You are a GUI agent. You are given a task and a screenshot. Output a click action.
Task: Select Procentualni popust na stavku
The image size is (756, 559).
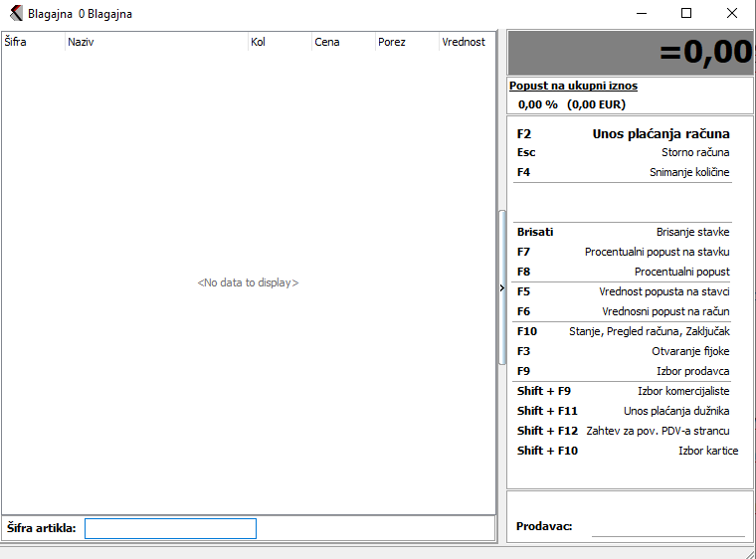[657, 252]
